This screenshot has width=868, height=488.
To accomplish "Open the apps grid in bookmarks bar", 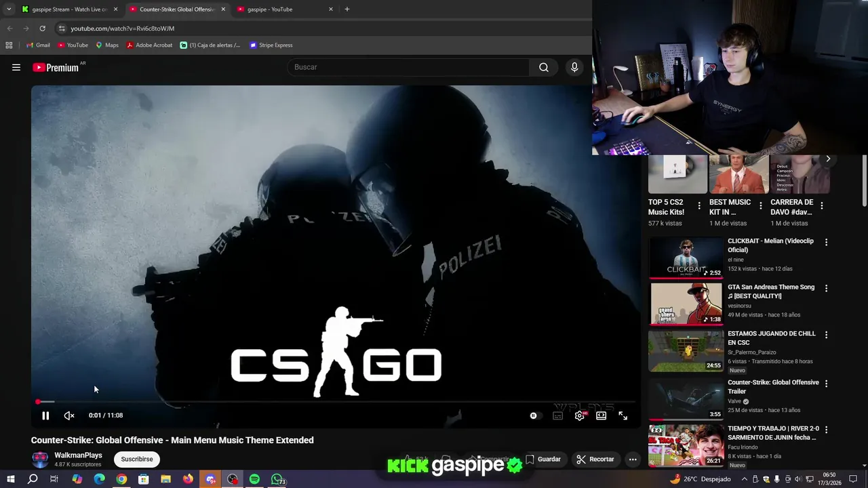I will (9, 45).
